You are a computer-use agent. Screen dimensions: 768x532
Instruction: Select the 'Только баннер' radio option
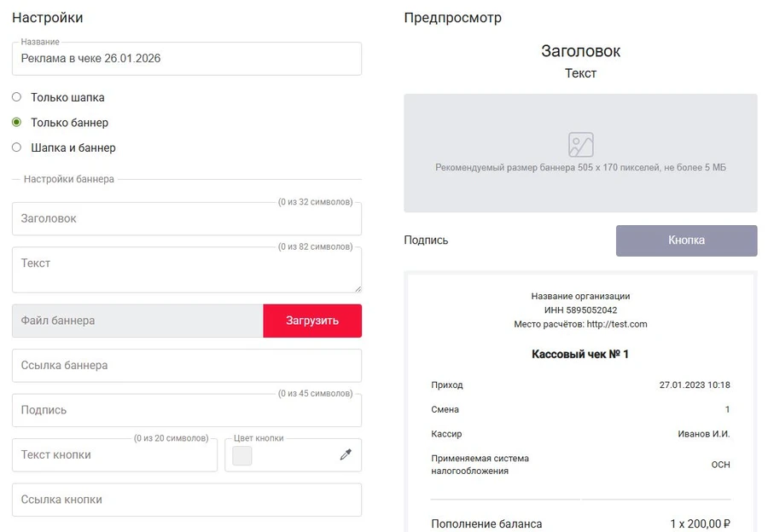(x=16, y=122)
